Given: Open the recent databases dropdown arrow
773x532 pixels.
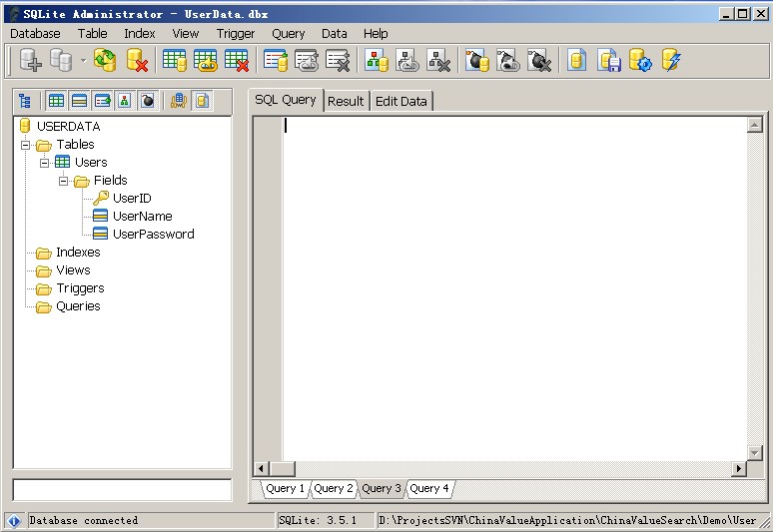Looking at the screenshot, I should click(x=83, y=61).
